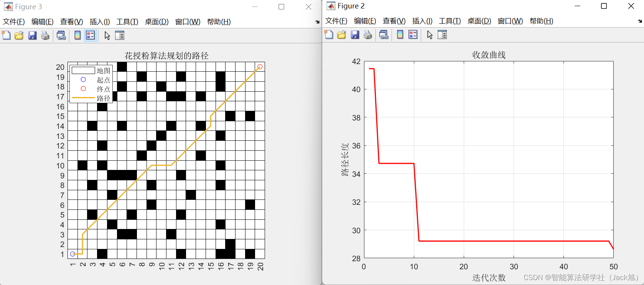This screenshot has height=285, width=644.
Task: Click the red end point marker
Action: [260, 67]
